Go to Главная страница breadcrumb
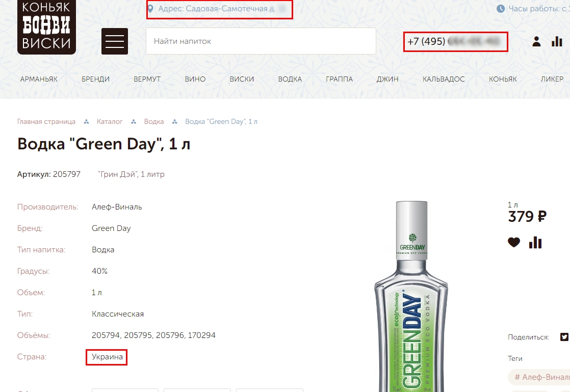The image size is (570, 392). point(46,122)
